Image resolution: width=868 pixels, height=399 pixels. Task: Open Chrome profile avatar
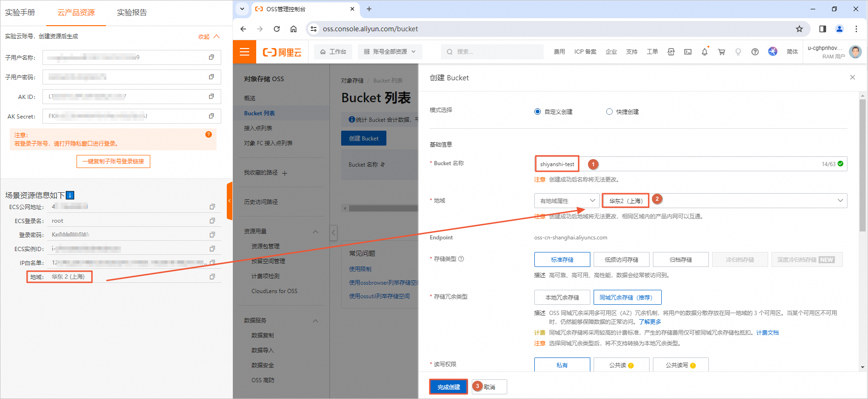coord(840,29)
